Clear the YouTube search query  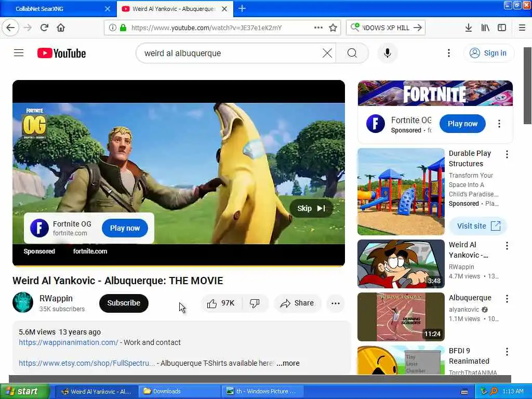(x=327, y=53)
